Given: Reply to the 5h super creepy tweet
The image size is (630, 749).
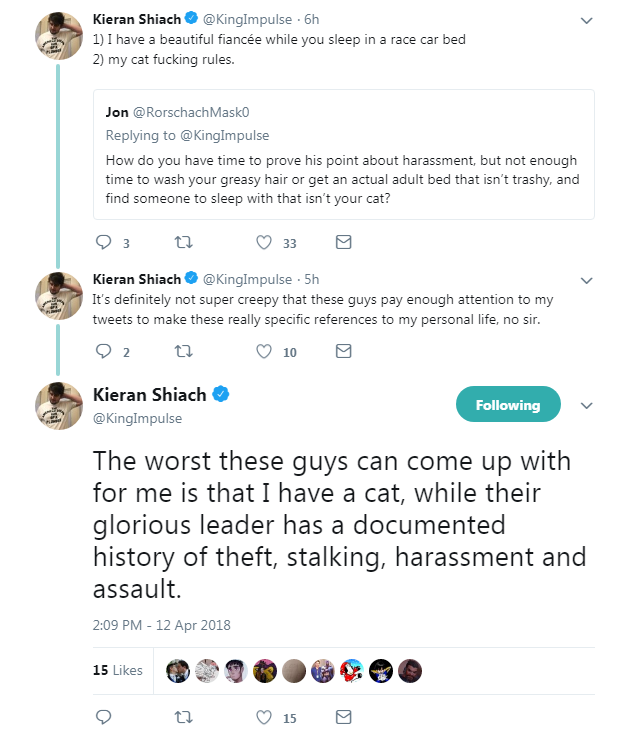Looking at the screenshot, I should pos(104,351).
